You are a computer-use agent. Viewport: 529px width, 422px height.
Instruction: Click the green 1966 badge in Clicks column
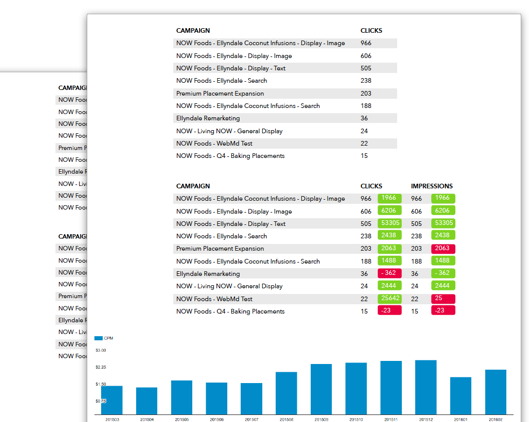(389, 198)
